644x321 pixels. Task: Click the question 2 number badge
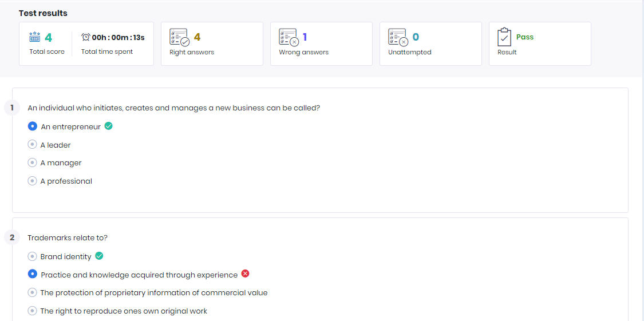pos(12,237)
